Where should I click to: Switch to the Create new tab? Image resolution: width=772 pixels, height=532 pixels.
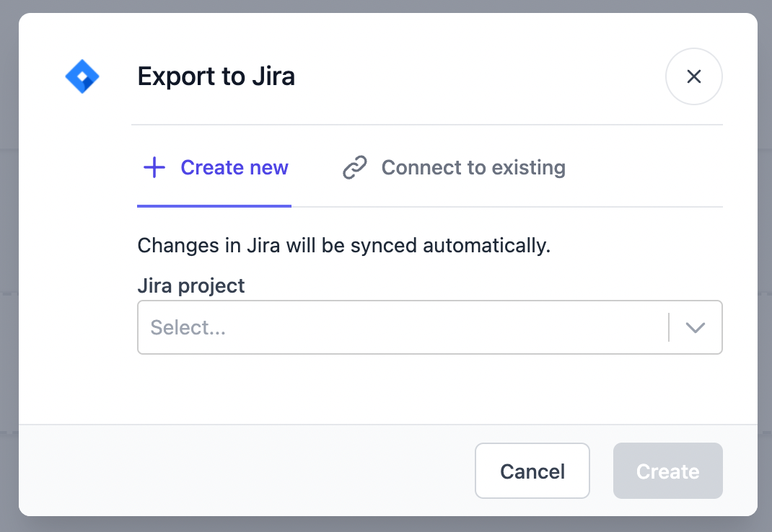(x=234, y=168)
